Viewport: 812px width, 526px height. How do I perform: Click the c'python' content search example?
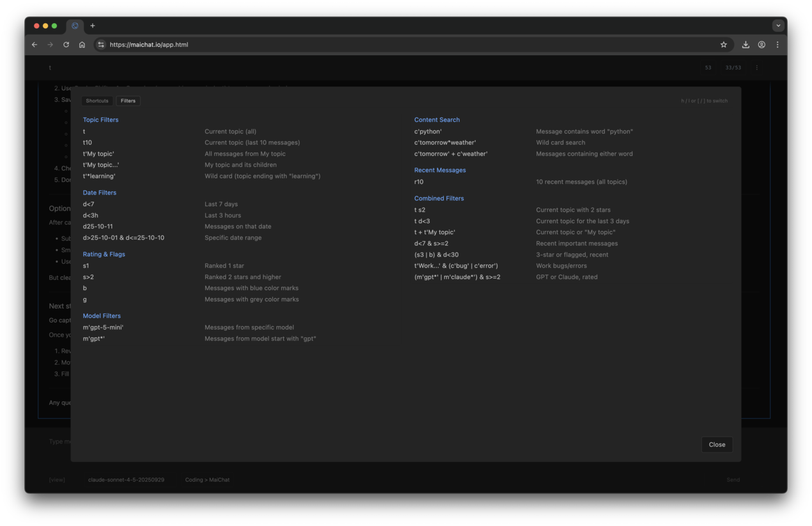pyautogui.click(x=428, y=132)
